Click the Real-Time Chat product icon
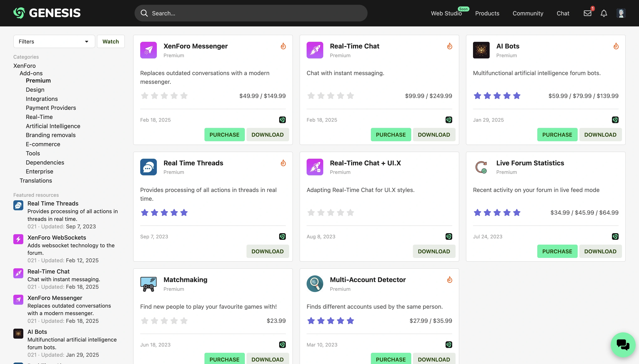The image size is (639, 364). click(315, 50)
